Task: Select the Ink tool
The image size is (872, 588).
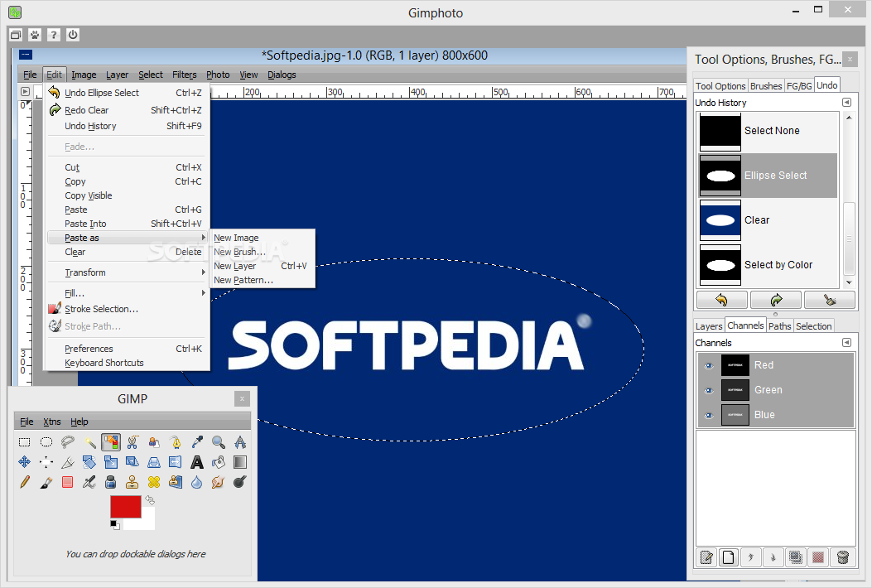Action: (111, 482)
